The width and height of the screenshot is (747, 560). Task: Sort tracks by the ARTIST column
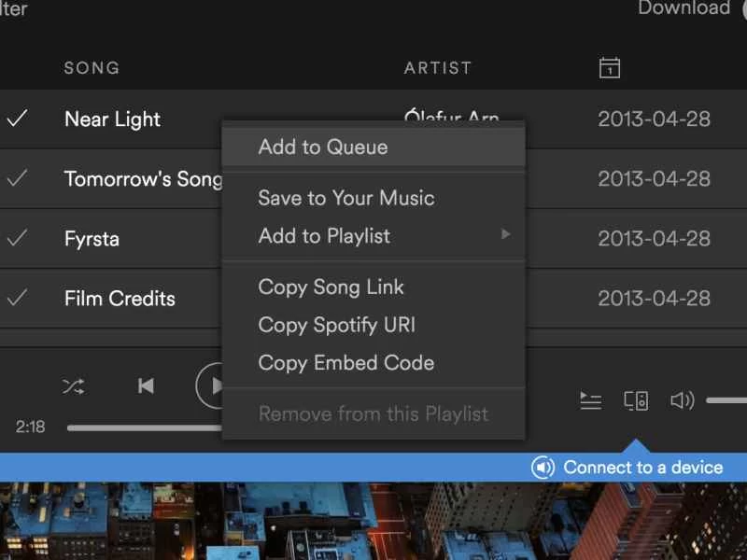coord(438,67)
